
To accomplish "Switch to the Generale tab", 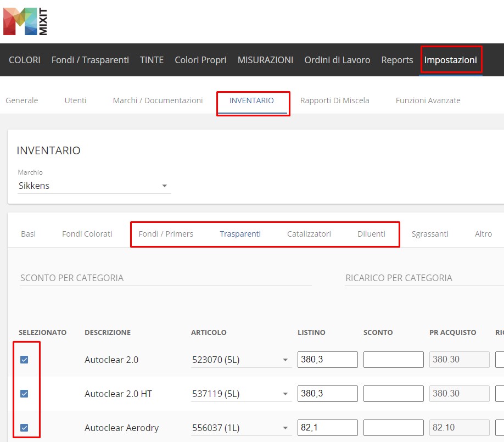I will pos(22,100).
